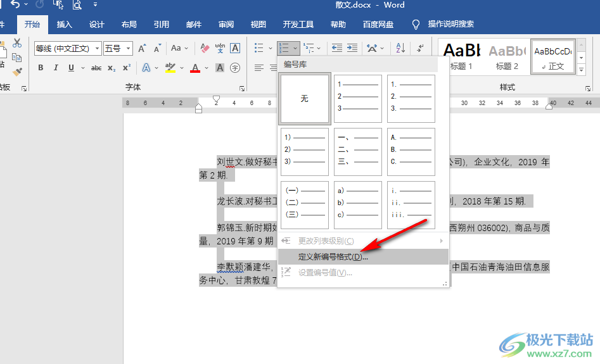Image resolution: width=600 pixels, height=364 pixels.
Task: Switch to 布局 ribbon tab
Action: [129, 25]
